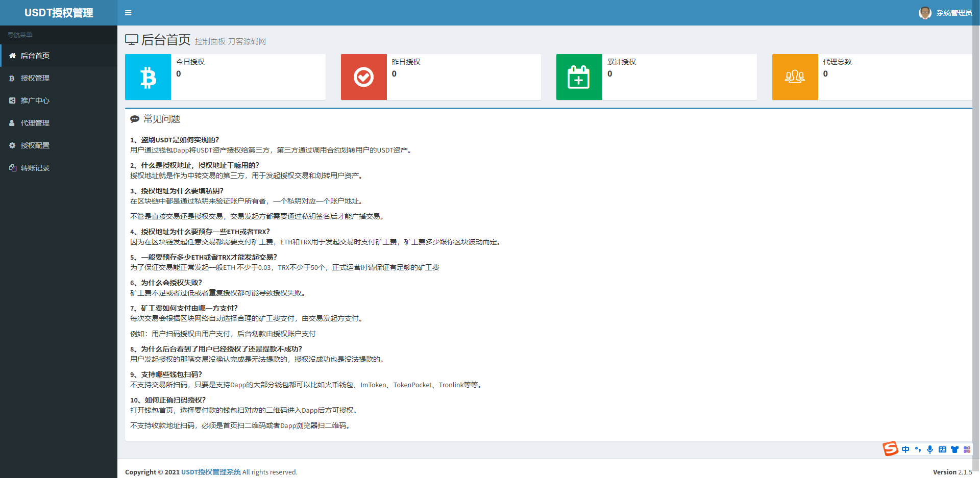Select 转账记录 in the navigation menu
The width and height of the screenshot is (980, 478).
pyautogui.click(x=35, y=168)
